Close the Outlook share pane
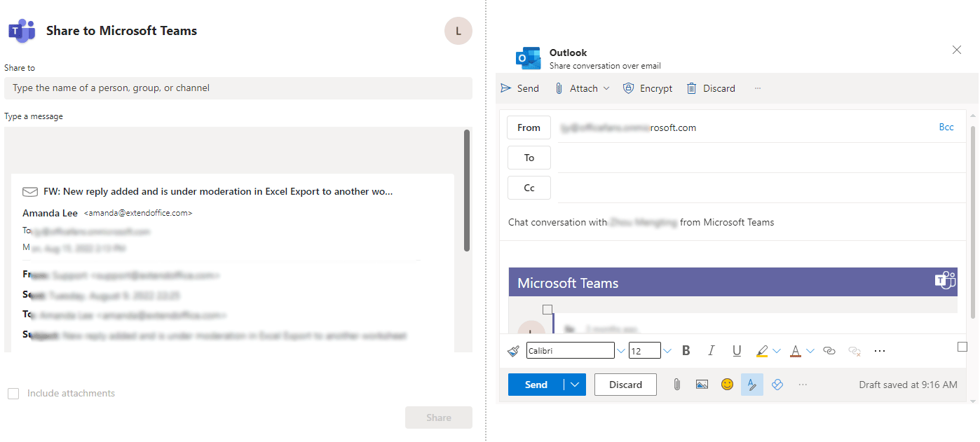 pos(957,50)
